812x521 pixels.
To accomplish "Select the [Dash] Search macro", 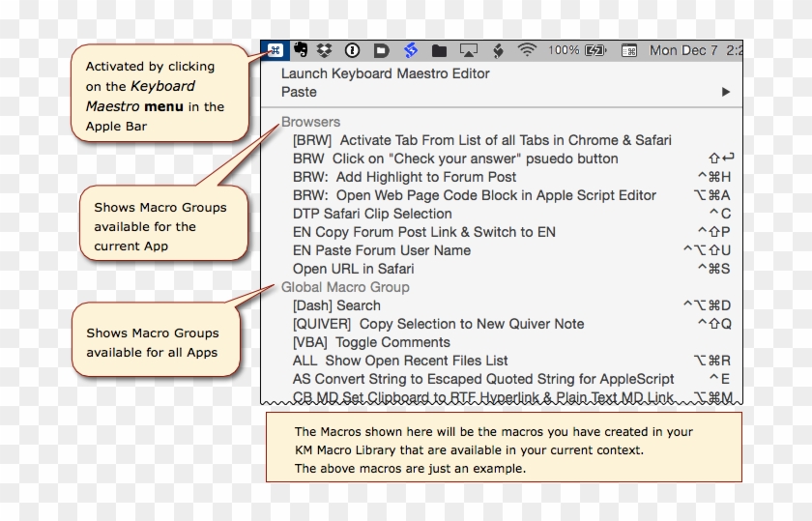I will click(x=336, y=305).
